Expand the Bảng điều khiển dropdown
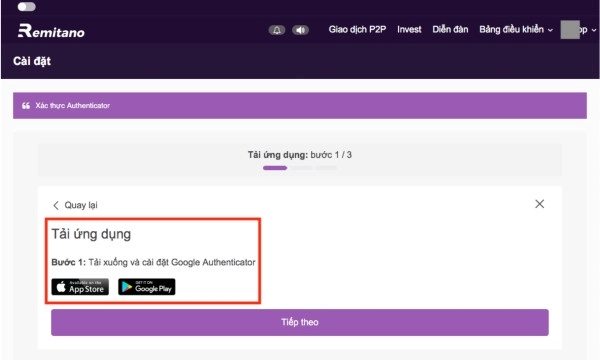This screenshot has width=600, height=360. (516, 29)
